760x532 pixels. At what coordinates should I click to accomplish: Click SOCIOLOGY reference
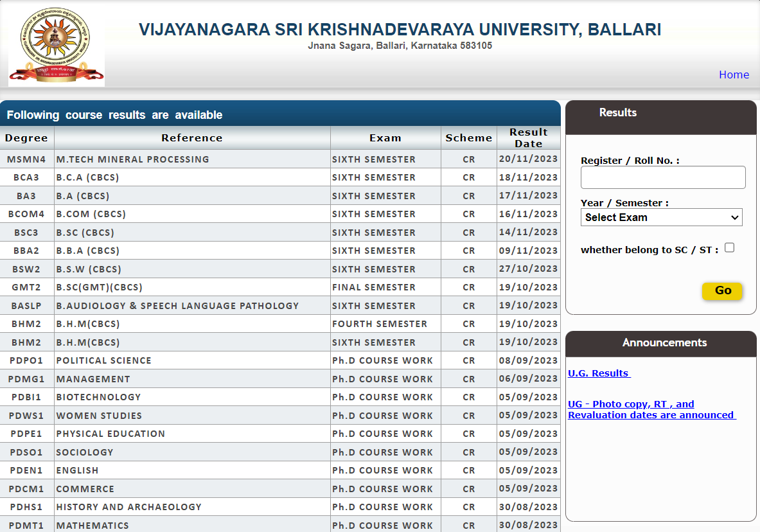(x=84, y=452)
